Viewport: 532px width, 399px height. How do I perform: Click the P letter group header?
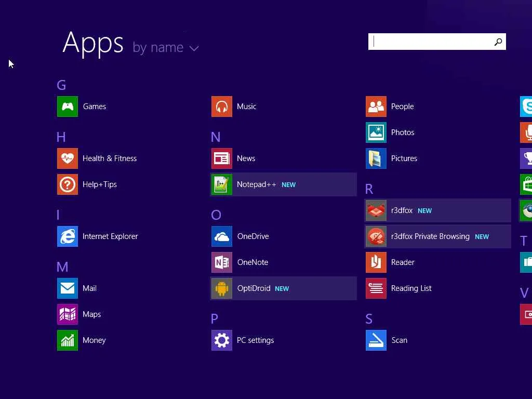click(x=215, y=319)
